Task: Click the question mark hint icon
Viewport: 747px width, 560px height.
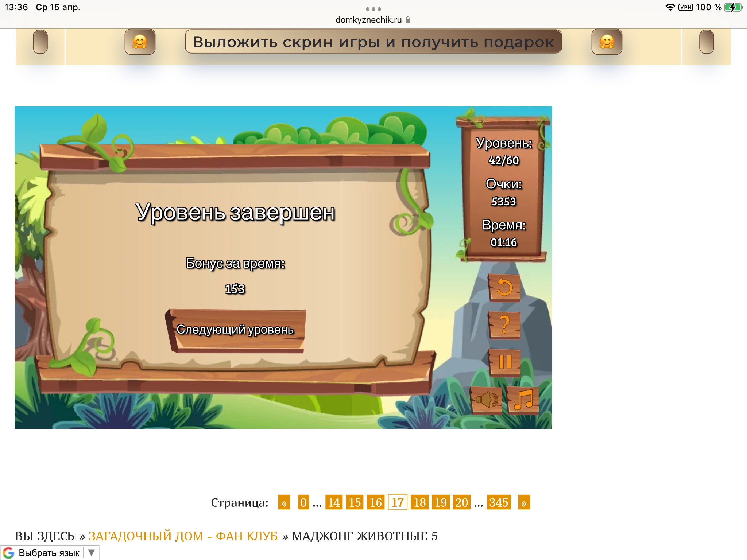Action: [504, 324]
